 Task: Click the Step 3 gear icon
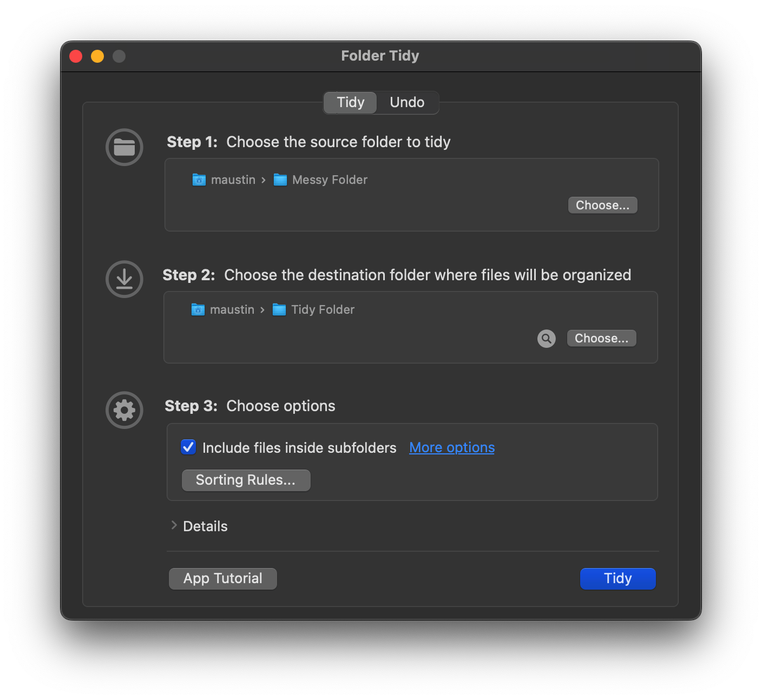[x=124, y=410]
